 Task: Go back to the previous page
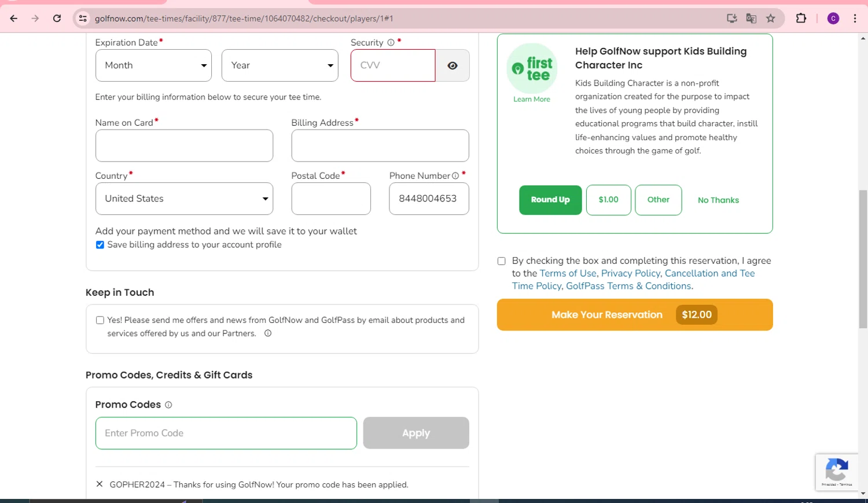(x=14, y=19)
